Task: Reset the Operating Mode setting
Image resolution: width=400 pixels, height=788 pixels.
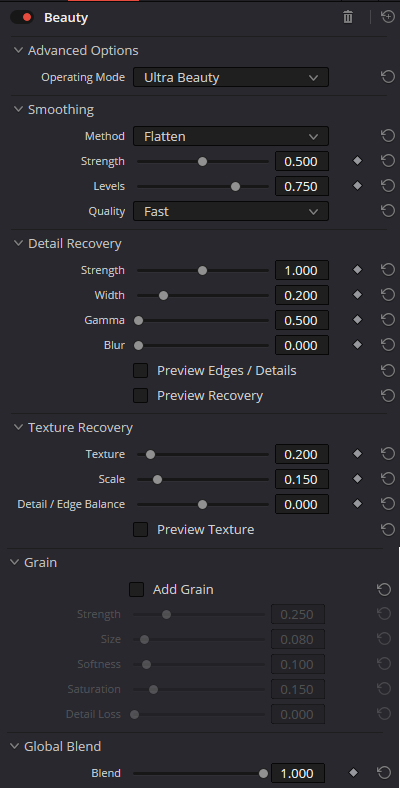Action: 387,77
